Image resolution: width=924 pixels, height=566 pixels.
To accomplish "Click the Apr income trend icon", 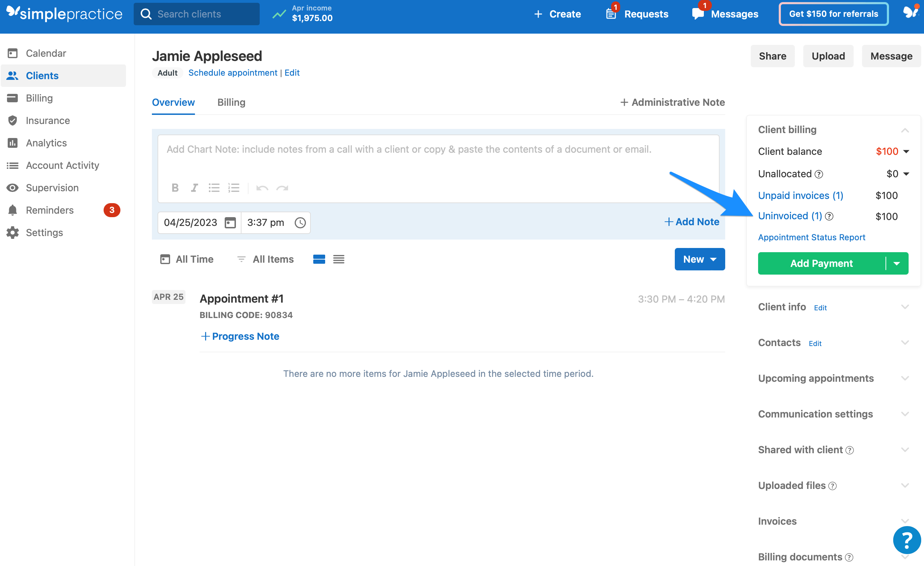I will (x=279, y=14).
